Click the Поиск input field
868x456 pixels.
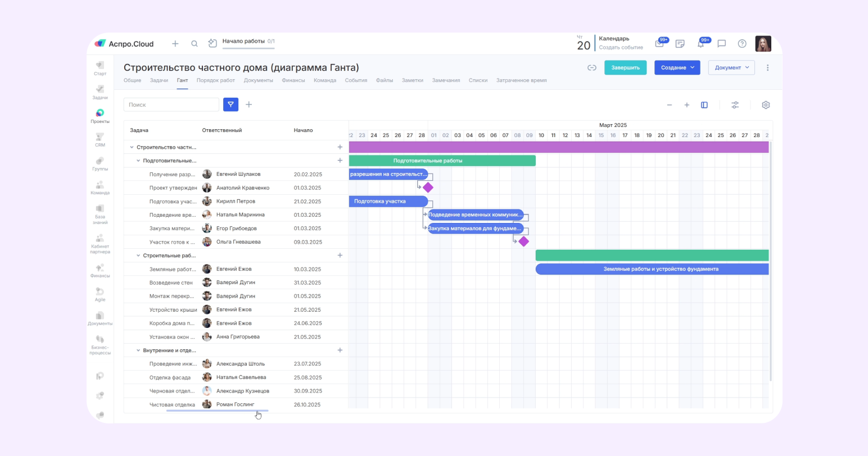pos(171,104)
